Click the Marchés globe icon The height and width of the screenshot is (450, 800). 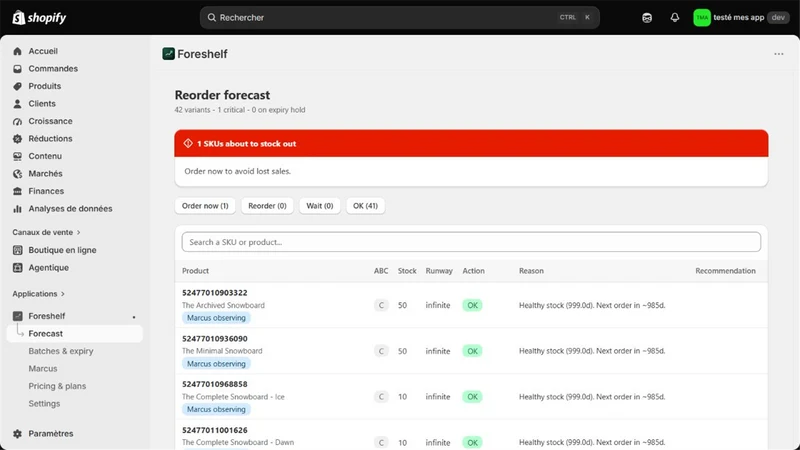(x=17, y=173)
